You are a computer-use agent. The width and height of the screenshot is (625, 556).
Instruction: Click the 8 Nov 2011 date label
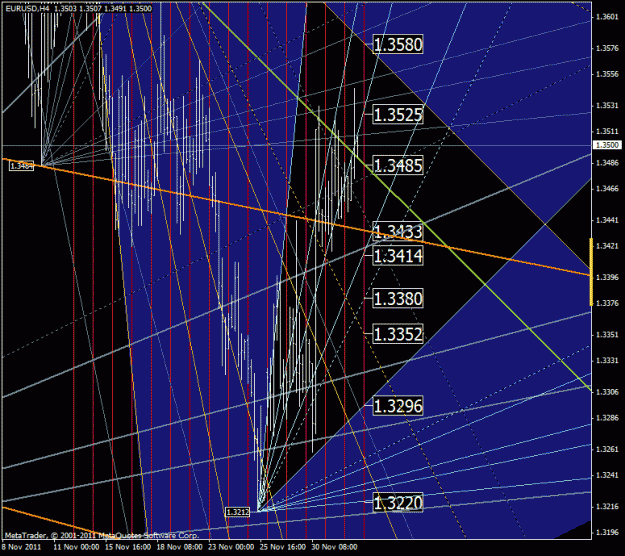(22, 547)
